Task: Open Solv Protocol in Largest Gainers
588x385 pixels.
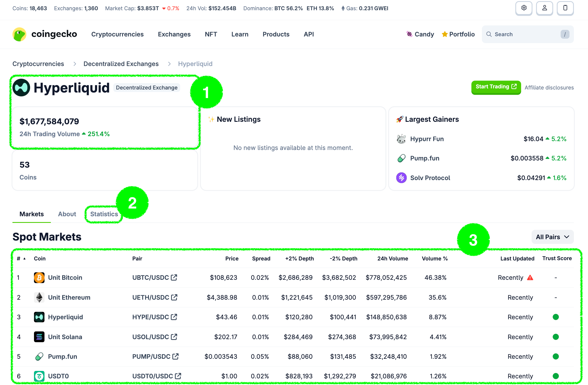Action: 430,178
